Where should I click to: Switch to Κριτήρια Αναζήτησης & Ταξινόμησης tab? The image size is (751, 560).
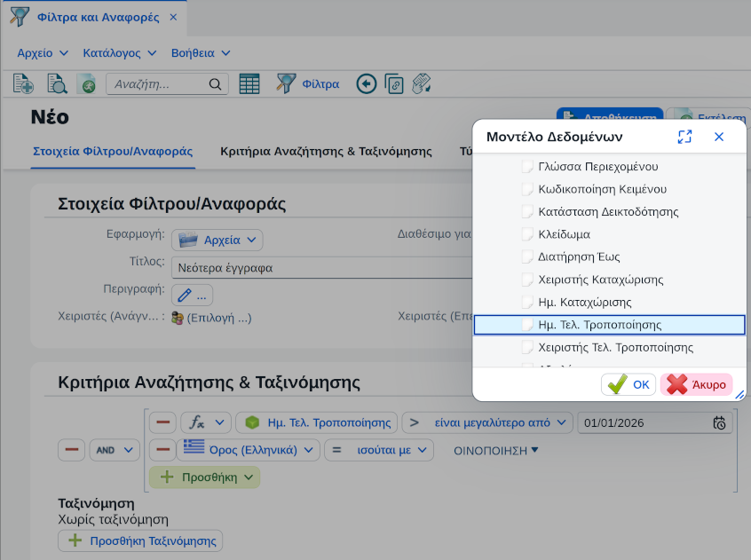pos(326,151)
